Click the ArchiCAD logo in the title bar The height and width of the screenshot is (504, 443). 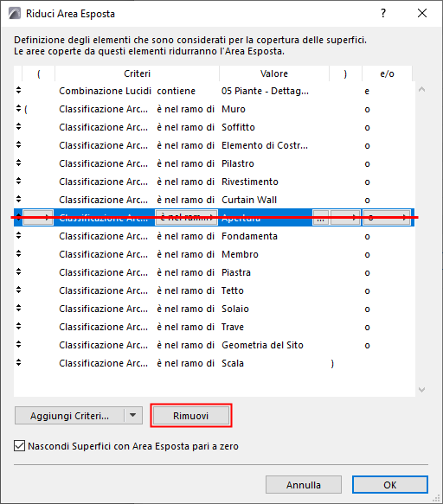click(15, 14)
